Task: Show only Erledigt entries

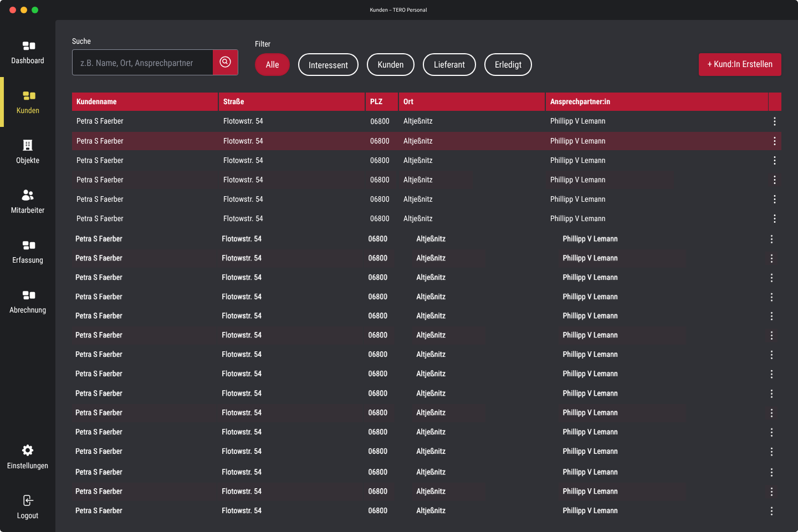Action: pyautogui.click(x=508, y=65)
